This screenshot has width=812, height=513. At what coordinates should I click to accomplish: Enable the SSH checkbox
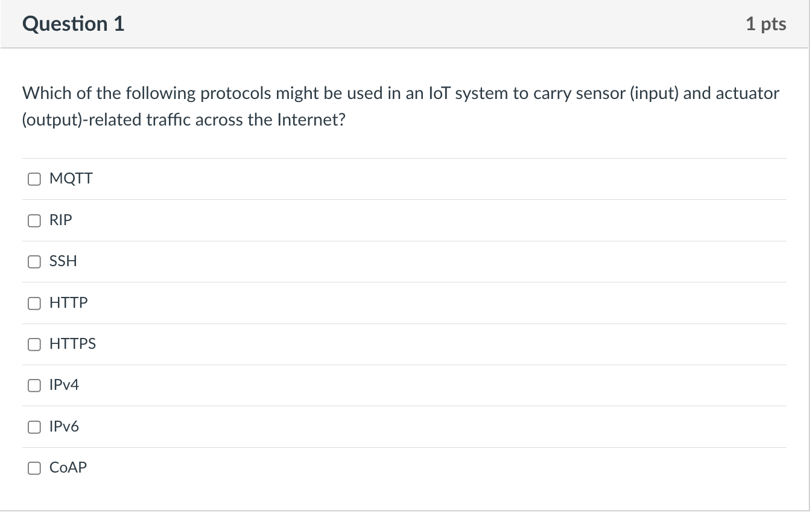(34, 261)
